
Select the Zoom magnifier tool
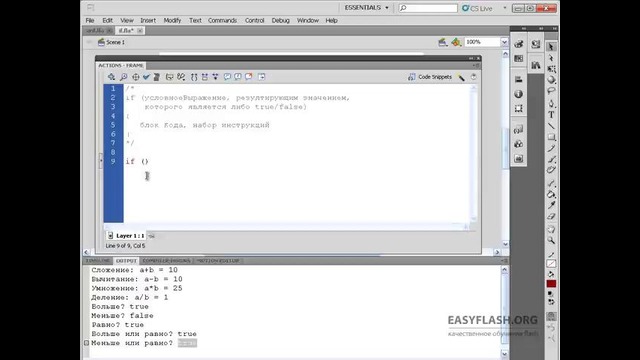pos(551,240)
